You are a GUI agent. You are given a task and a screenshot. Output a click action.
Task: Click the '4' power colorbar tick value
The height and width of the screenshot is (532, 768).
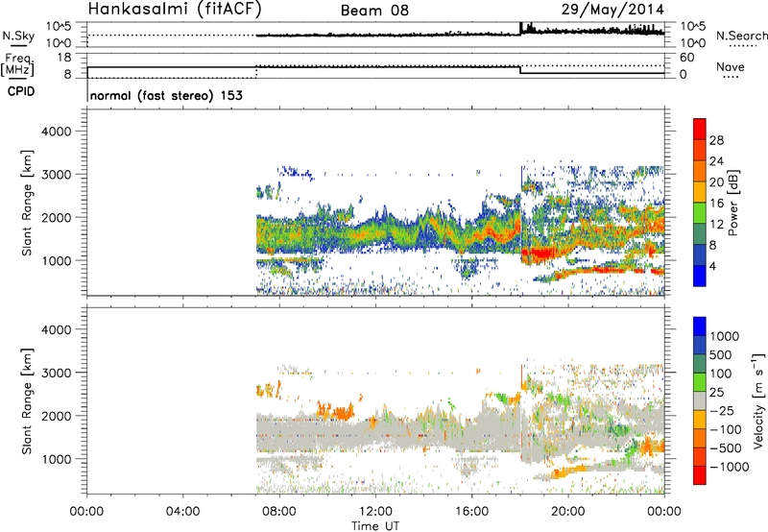[x=712, y=266]
